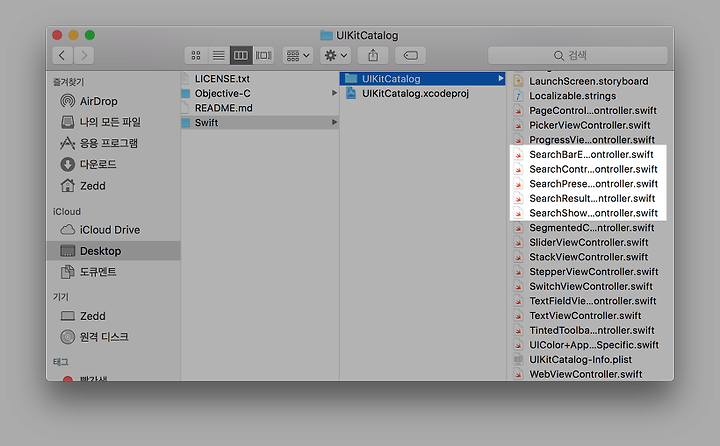
Task: Select UIColor+App...Specific.swift file
Action: click(x=590, y=345)
